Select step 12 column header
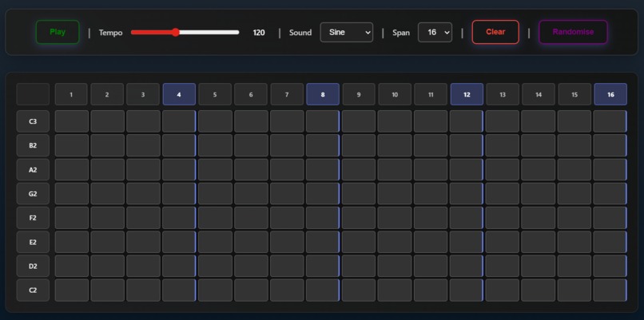This screenshot has width=644, height=320. 467,94
